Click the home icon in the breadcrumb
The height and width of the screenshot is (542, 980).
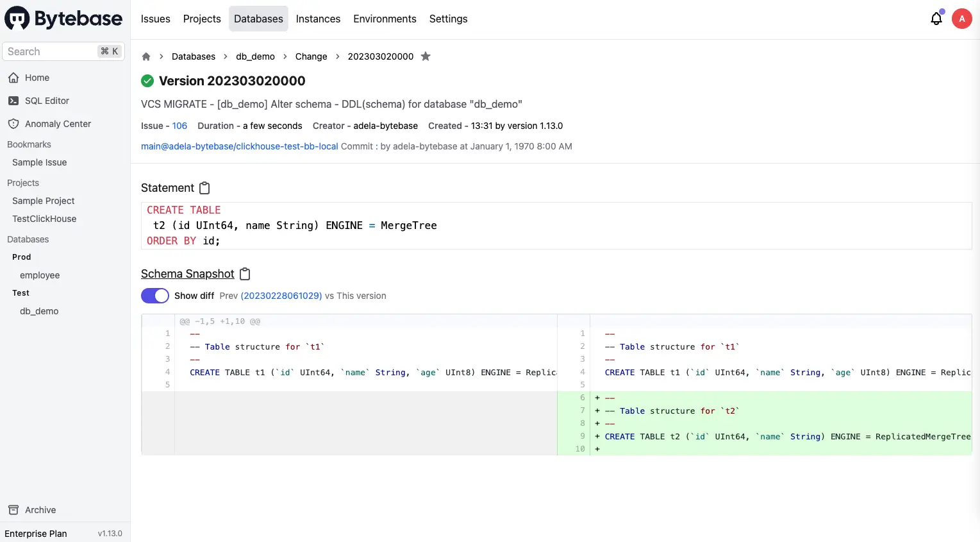pos(145,56)
